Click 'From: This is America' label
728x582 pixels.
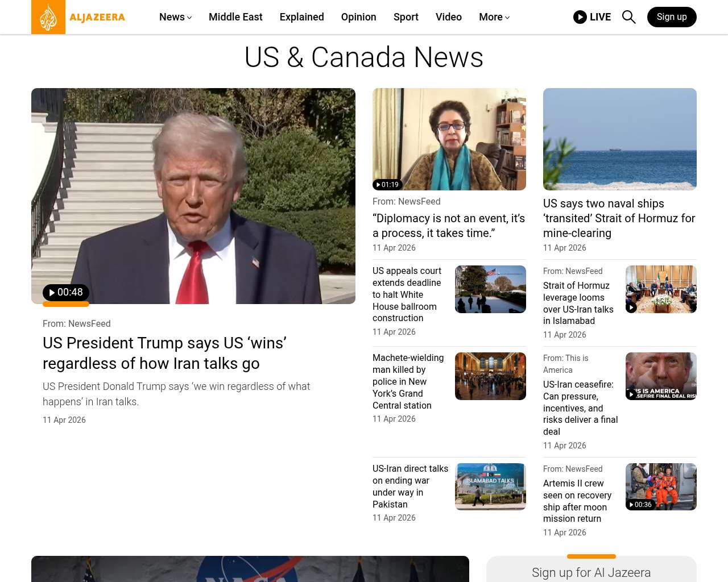tap(566, 364)
